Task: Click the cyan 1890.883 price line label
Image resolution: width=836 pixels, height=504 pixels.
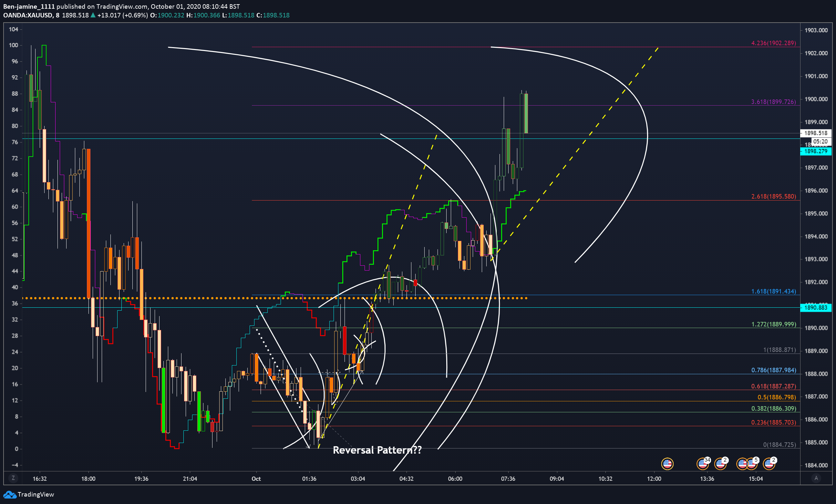Action: tap(816, 308)
